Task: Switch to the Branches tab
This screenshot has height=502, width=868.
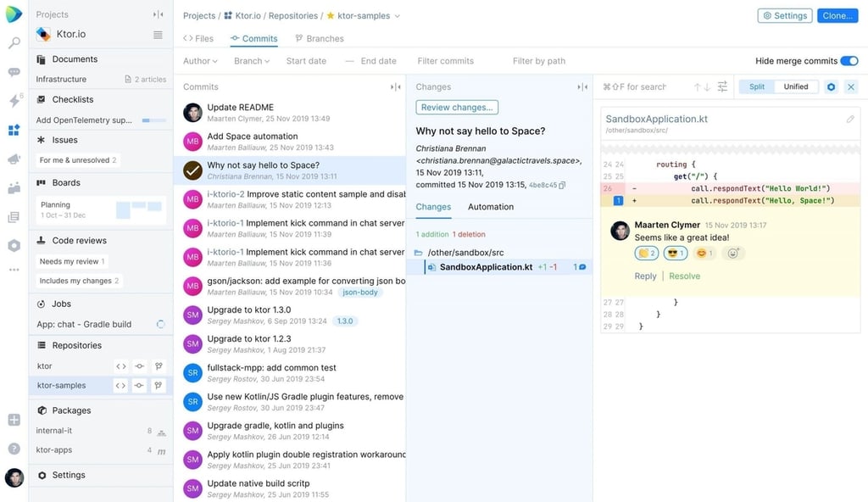Action: pyautogui.click(x=320, y=38)
